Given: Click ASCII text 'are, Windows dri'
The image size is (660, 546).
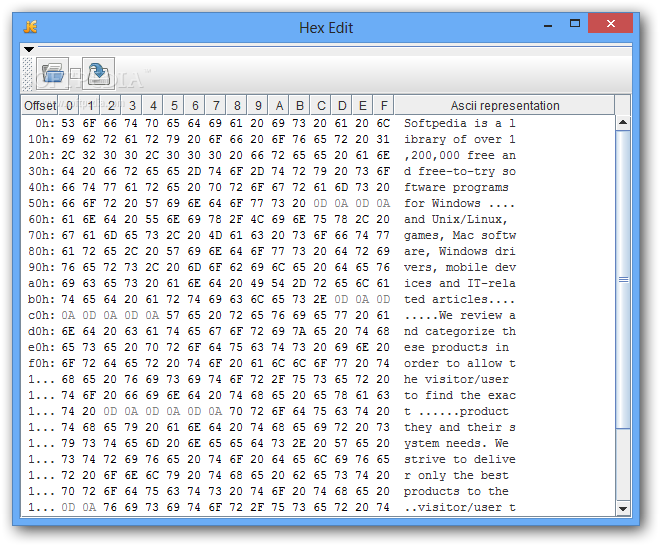Looking at the screenshot, I should click(460, 251).
